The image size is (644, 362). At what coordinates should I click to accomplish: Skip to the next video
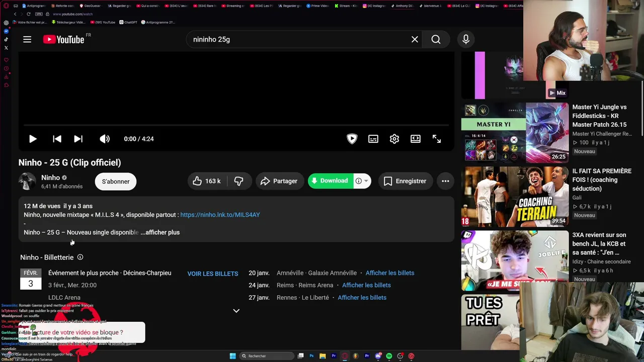[x=78, y=139]
